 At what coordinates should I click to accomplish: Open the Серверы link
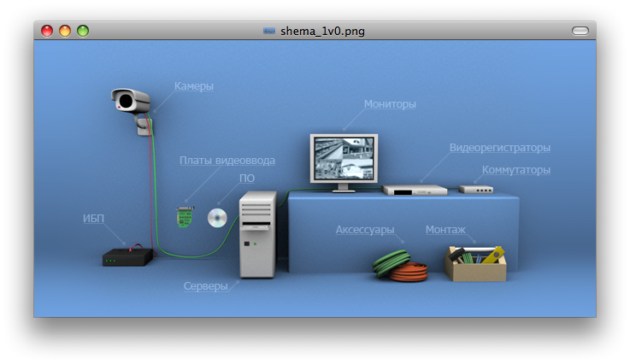[x=206, y=286]
